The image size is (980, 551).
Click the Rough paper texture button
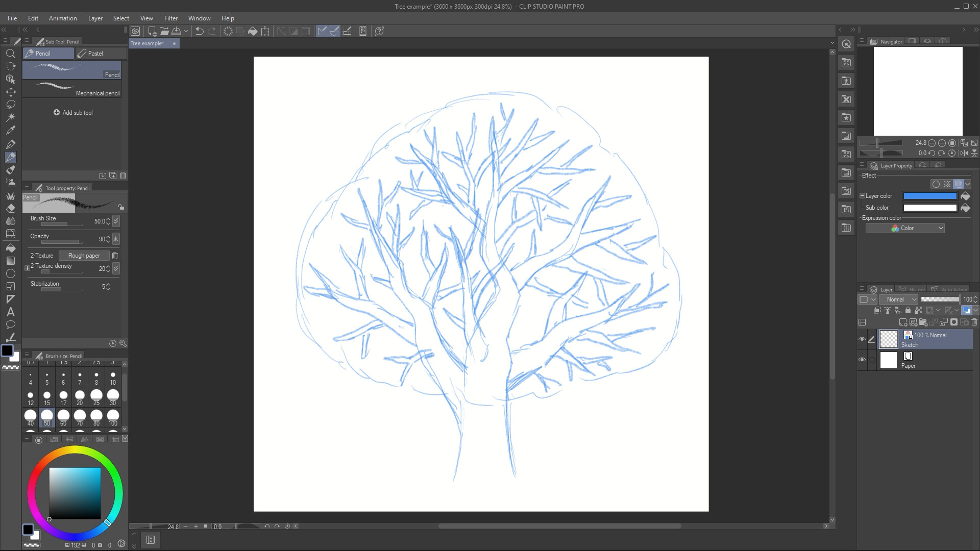pos(84,256)
